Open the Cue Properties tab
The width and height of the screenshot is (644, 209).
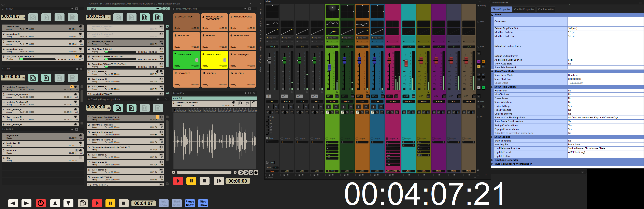click(x=545, y=9)
